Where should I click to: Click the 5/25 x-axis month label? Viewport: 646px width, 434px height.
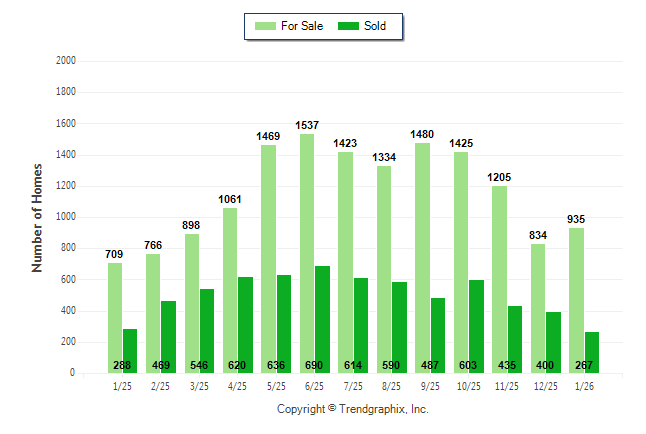276,385
